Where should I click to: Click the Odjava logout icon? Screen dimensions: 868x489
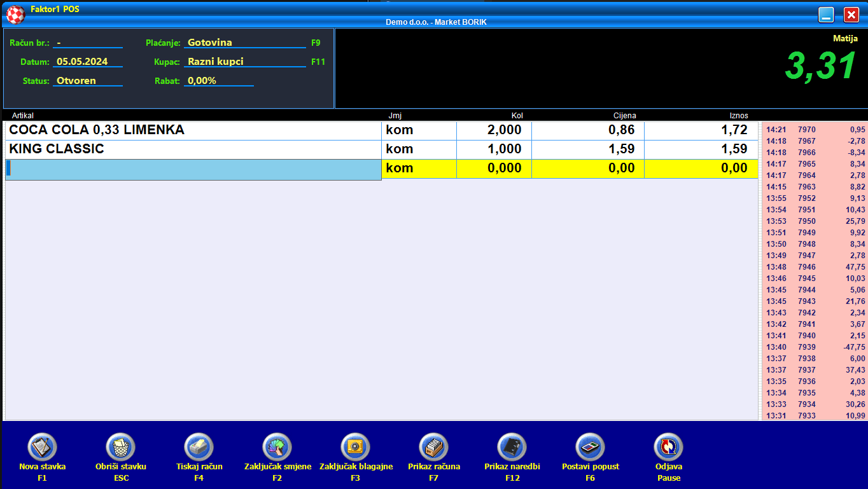[x=668, y=447]
